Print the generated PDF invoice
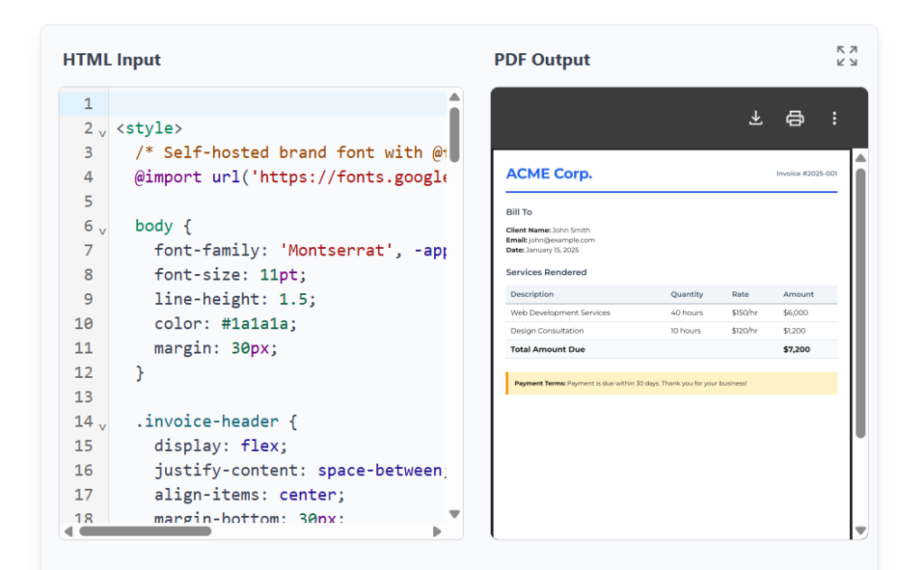Screen dimensions: 924x570 (x=795, y=118)
